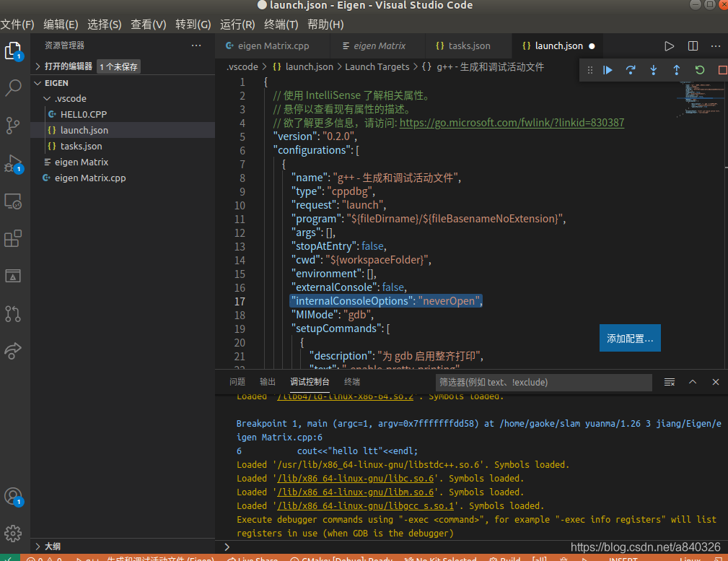This screenshot has height=561, width=728.
Task: Select the 调试控制台 panel tab
Action: (310, 382)
